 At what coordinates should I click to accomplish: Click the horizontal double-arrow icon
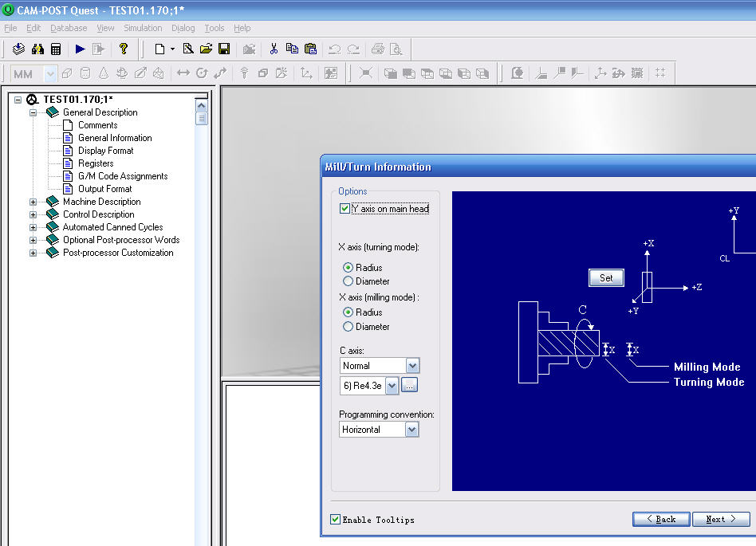tap(183, 73)
